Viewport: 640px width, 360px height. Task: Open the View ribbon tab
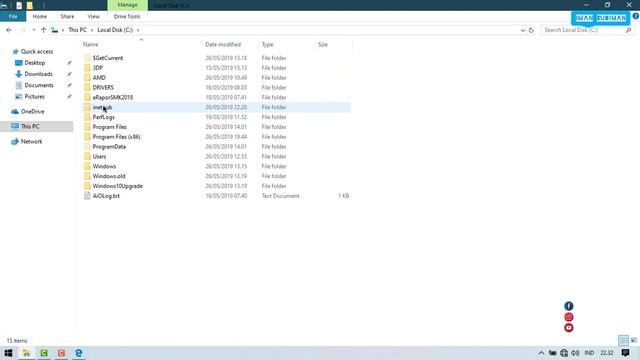tap(93, 16)
